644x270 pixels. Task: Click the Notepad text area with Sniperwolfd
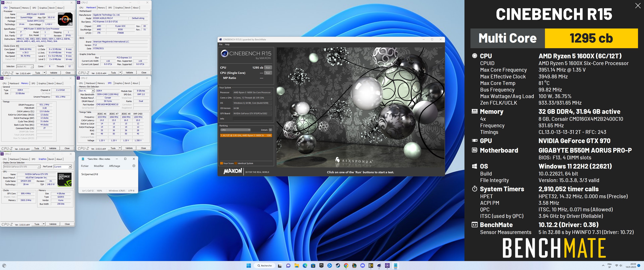point(108,178)
